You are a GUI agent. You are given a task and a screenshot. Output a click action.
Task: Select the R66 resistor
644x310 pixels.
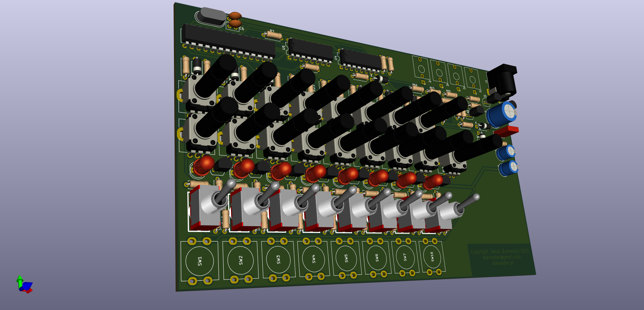417,89
